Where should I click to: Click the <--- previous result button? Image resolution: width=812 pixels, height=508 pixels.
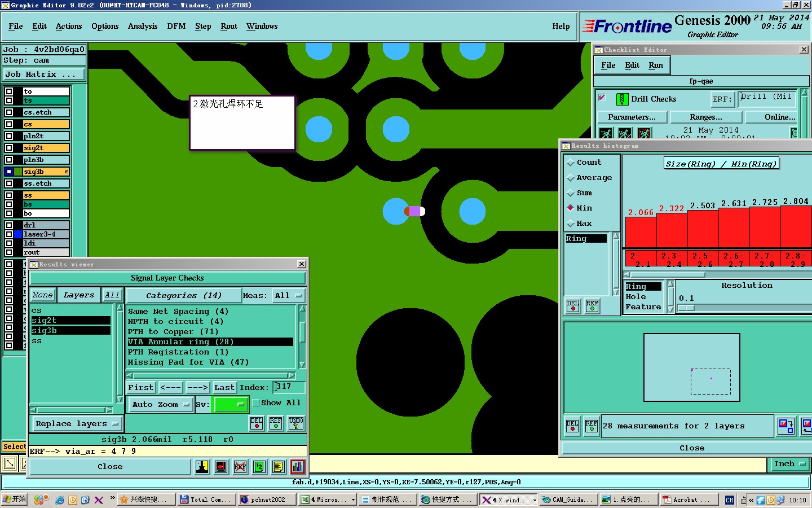pyautogui.click(x=170, y=388)
